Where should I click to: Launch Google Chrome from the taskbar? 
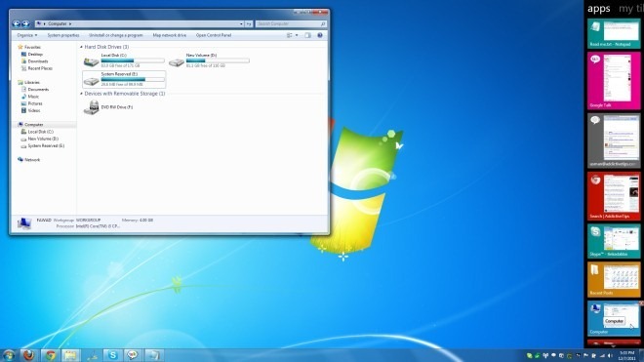click(50, 355)
